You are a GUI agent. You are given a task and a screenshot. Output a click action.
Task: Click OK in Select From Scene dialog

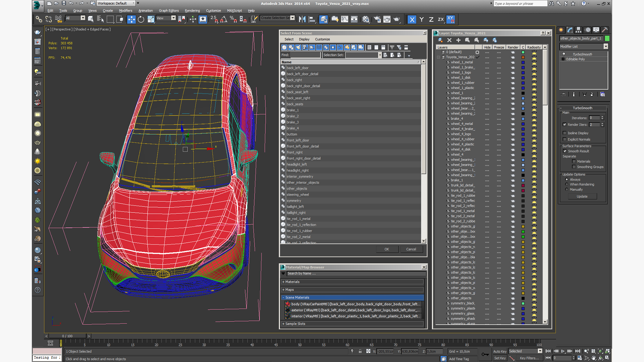tap(387, 249)
